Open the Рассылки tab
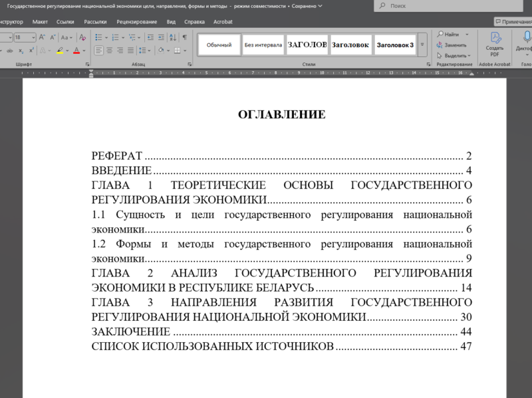 (x=95, y=22)
